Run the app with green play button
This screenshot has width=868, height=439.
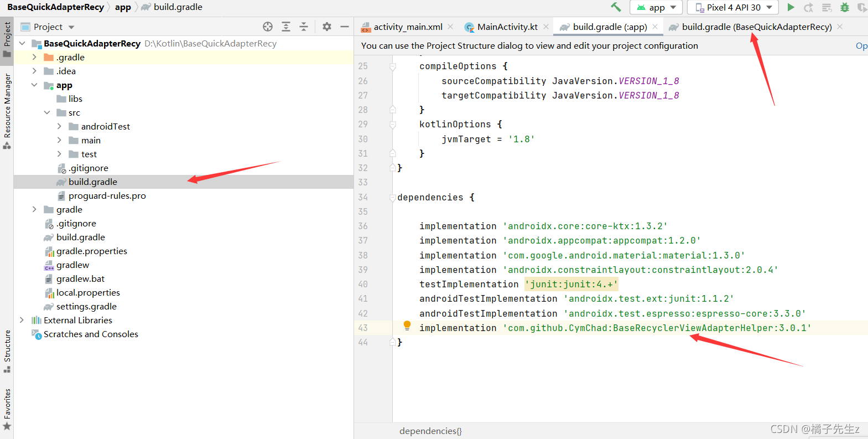click(x=791, y=7)
